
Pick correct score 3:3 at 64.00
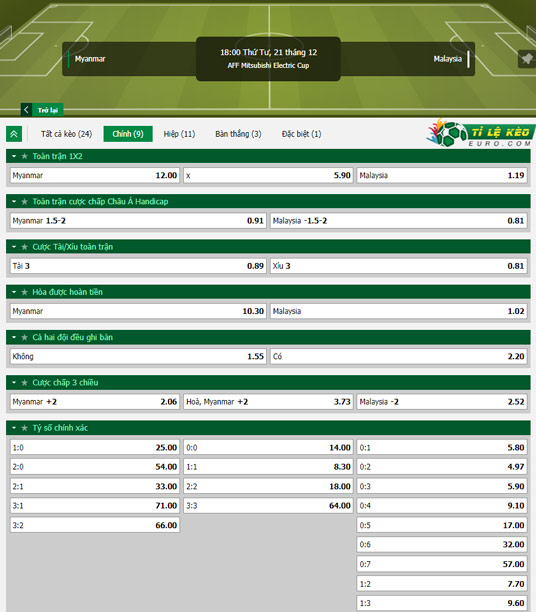(268, 506)
